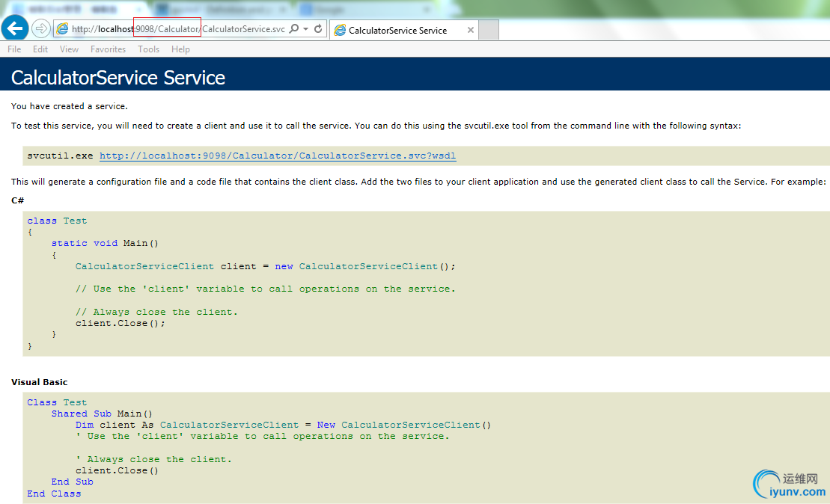This screenshot has height=504, width=830.
Task: Click the 'You have created a service.' text
Action: pos(70,106)
